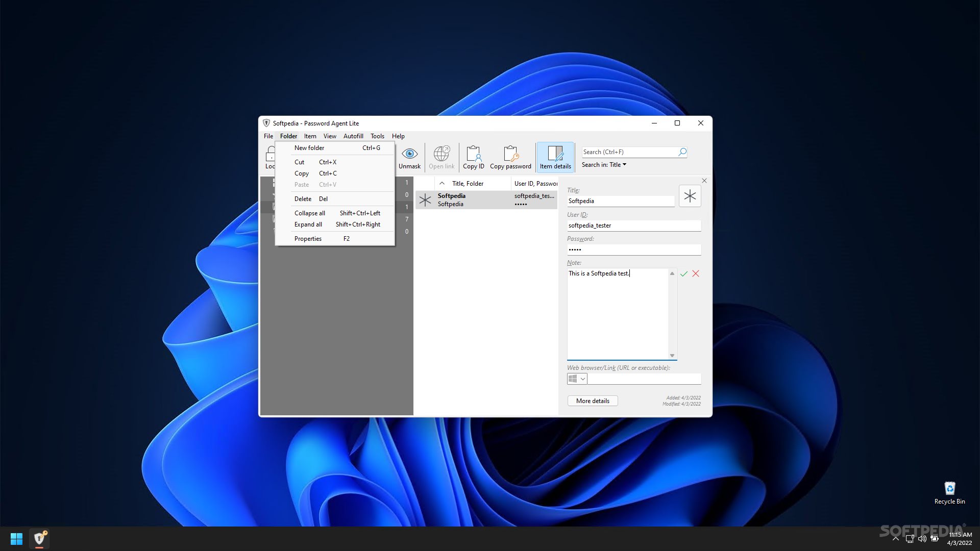Viewport: 980px width, 551px height.
Task: Click the network tray icon
Action: point(910,539)
